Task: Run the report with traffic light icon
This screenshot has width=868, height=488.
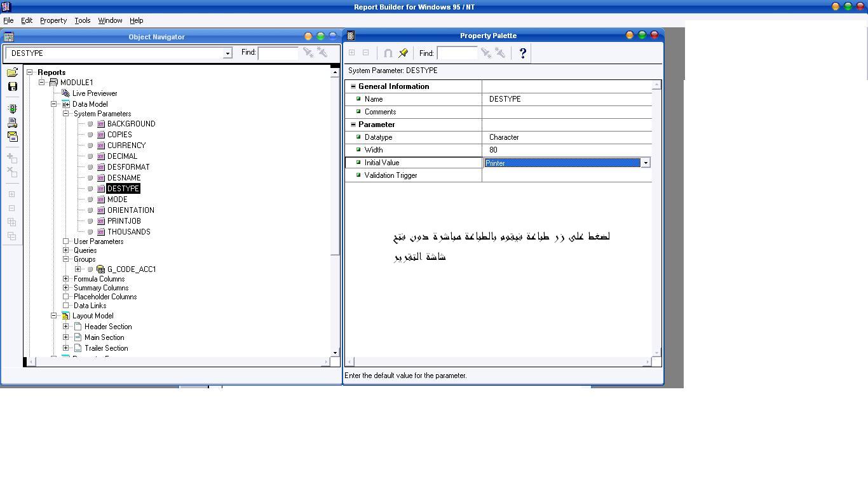Action: [x=12, y=109]
